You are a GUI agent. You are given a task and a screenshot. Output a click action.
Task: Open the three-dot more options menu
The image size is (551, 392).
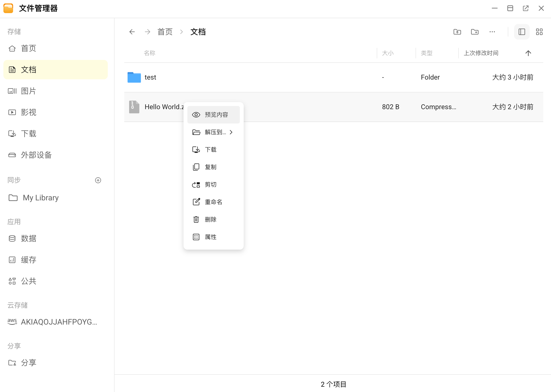[x=492, y=32]
